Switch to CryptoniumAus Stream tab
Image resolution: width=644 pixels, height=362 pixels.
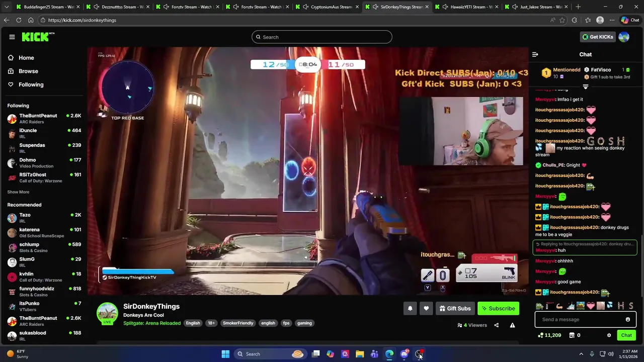[328, 7]
